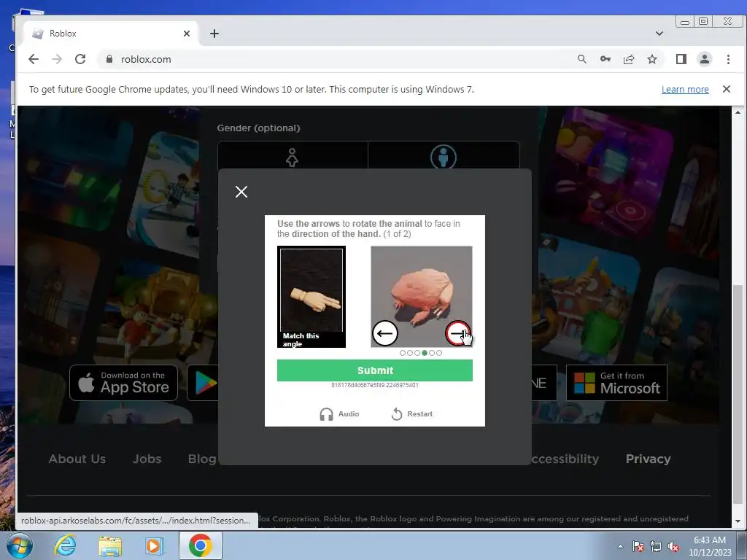Screen dimensions: 747x560
Task: Toggle the Chrome side panel
Action: click(x=681, y=59)
